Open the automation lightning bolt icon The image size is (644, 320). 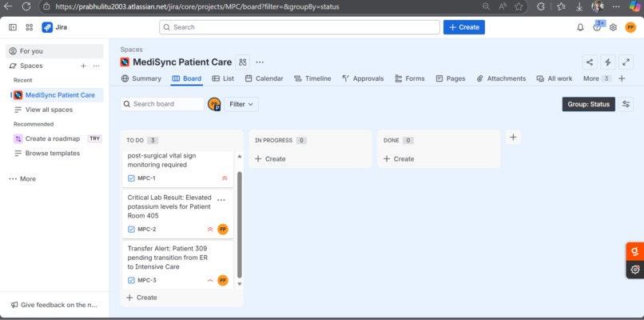tap(608, 62)
